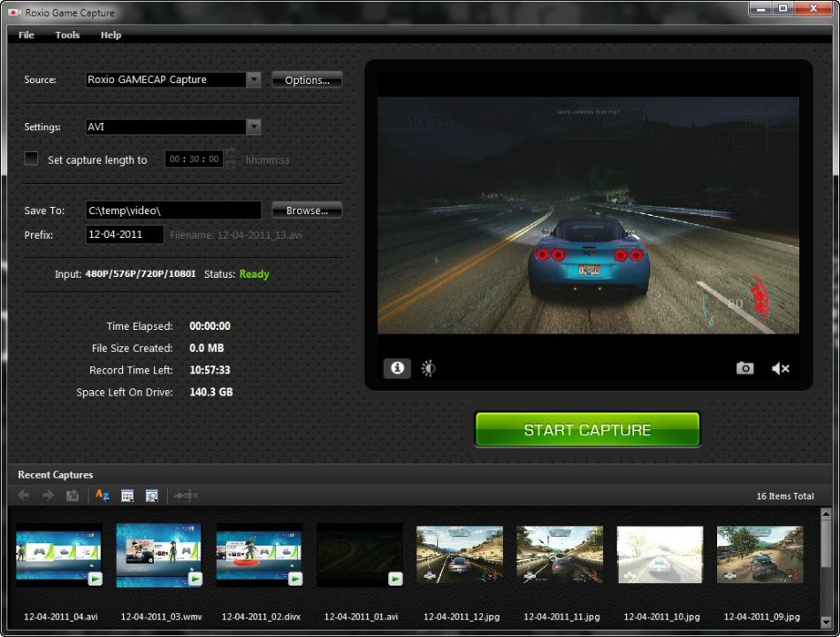Click the magnifier preview icon in captures toolbar
Image resolution: width=840 pixels, height=637 pixels.
[x=151, y=495]
